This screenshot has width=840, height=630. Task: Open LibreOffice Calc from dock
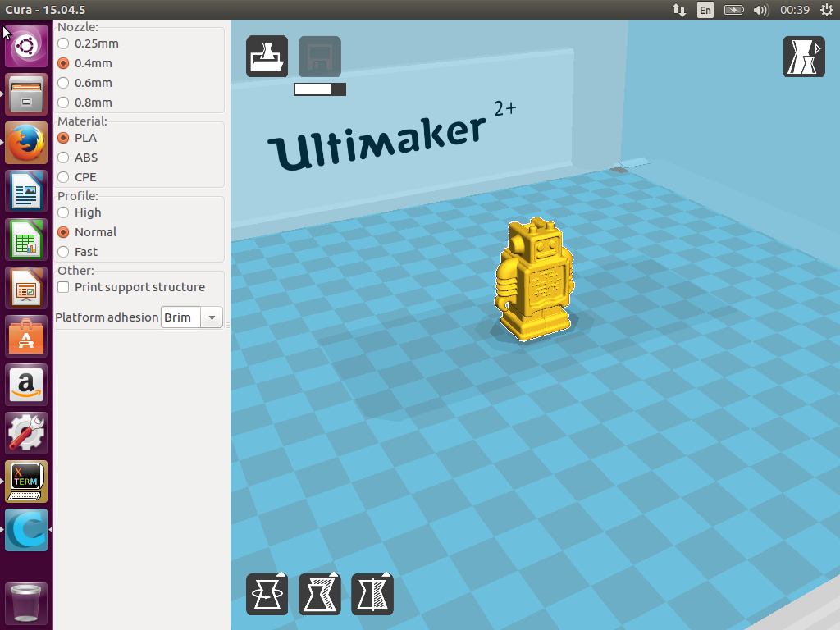click(x=26, y=240)
